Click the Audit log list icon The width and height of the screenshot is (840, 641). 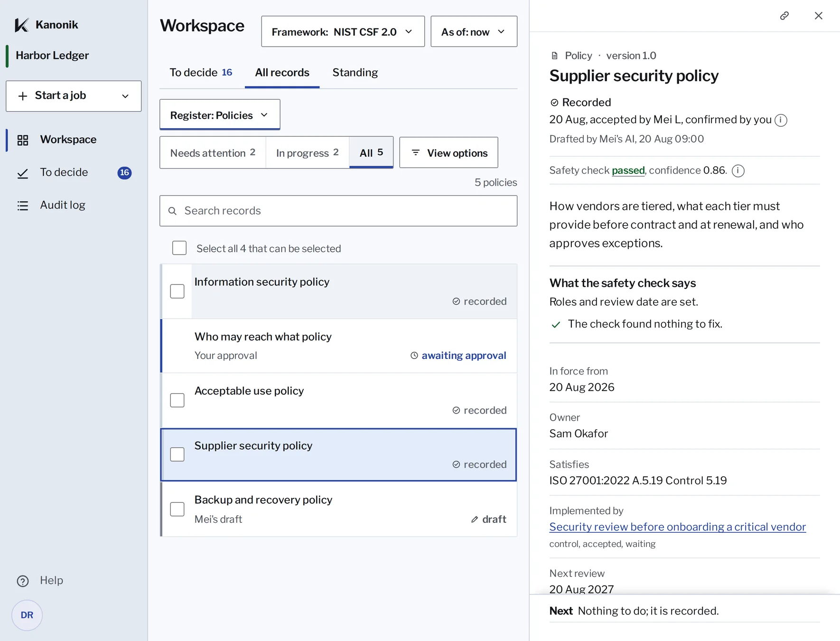click(x=23, y=206)
